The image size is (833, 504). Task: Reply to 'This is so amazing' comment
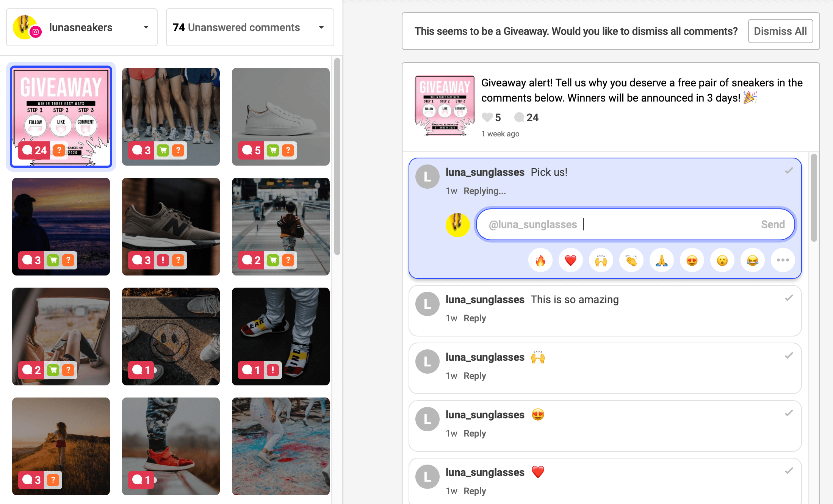point(474,318)
